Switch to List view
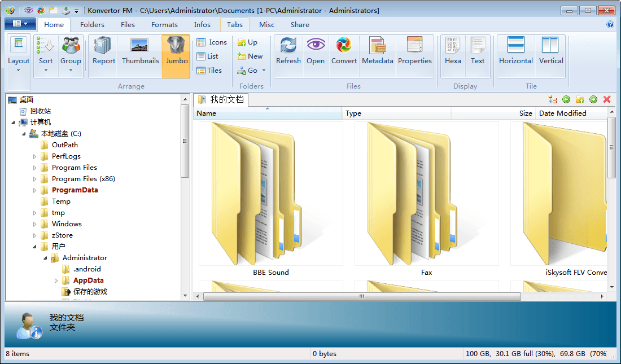Screen dimensions: 621x364 tap(207, 56)
